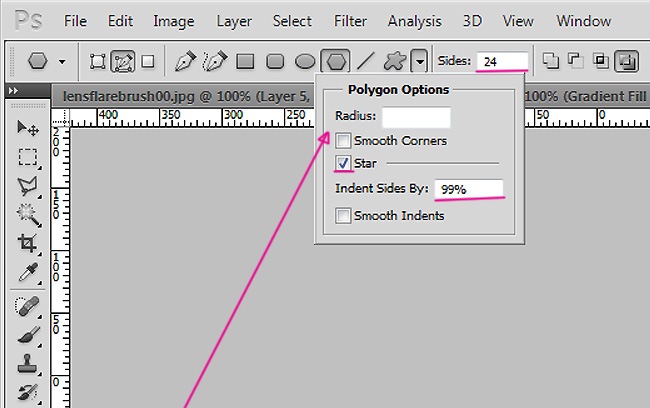
Task: Open the Analysis menu
Action: 415,21
